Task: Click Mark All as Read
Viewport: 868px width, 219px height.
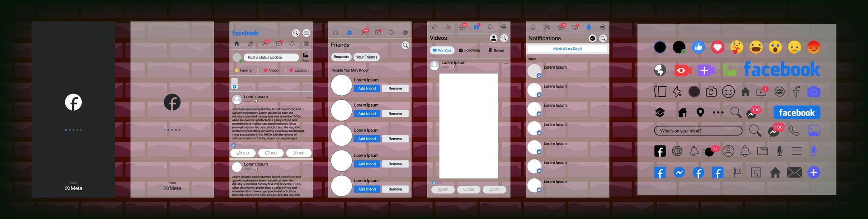Action: coord(567,49)
